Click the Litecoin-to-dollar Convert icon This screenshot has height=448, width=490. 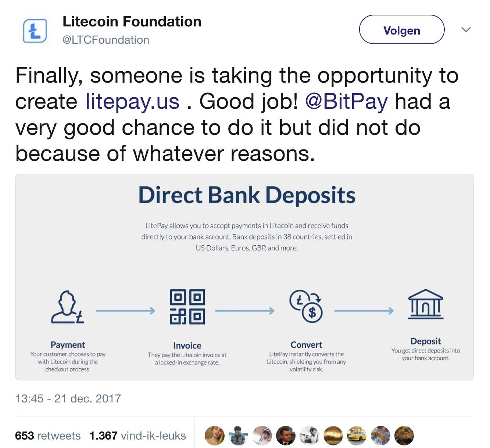pos(306,306)
